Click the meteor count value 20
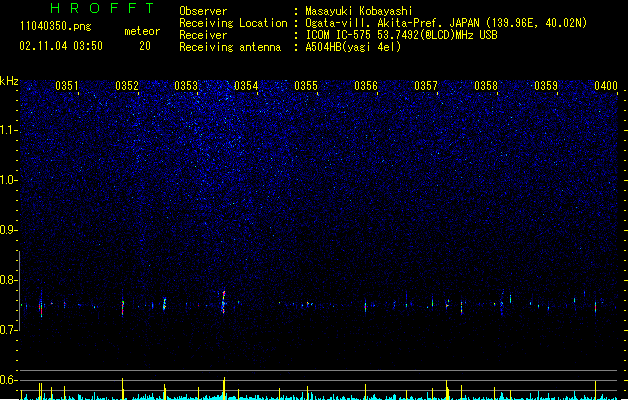The image size is (629, 400). click(x=145, y=46)
